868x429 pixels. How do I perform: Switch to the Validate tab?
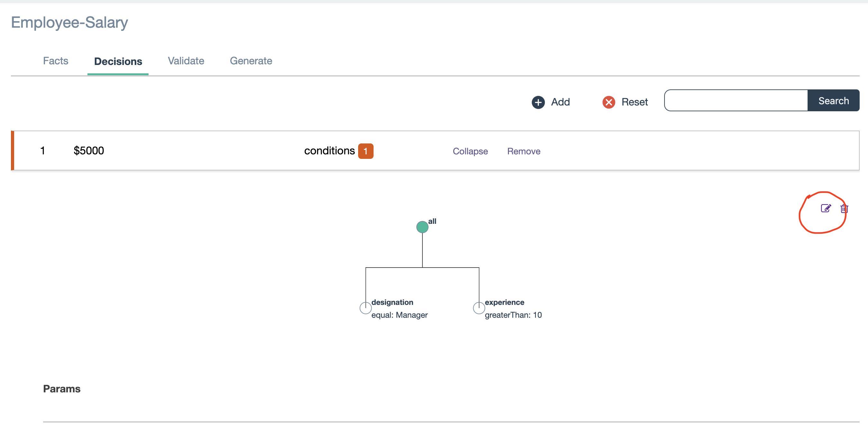pos(186,60)
